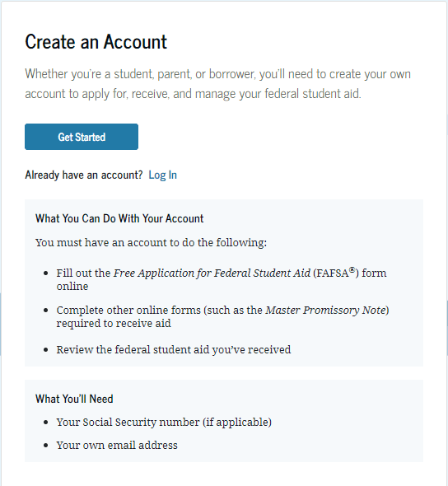Click the registered trademark symbol after FAFSA
Image resolution: width=448 pixels, height=486 pixels.
click(x=352, y=269)
